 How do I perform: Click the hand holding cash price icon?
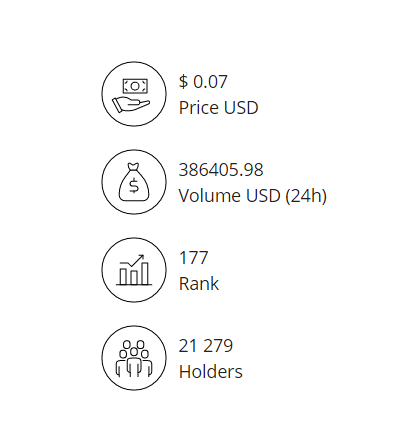coord(134,94)
